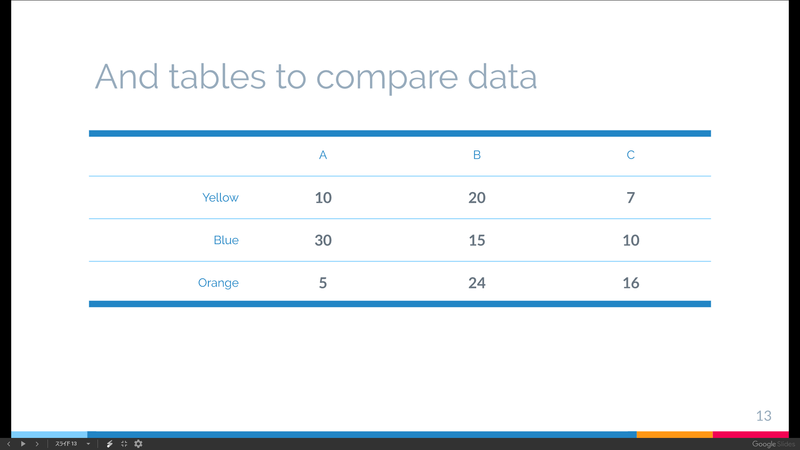Toggle fullscreen mode icon
Screen dimensions: 800x450
[x=124, y=444]
